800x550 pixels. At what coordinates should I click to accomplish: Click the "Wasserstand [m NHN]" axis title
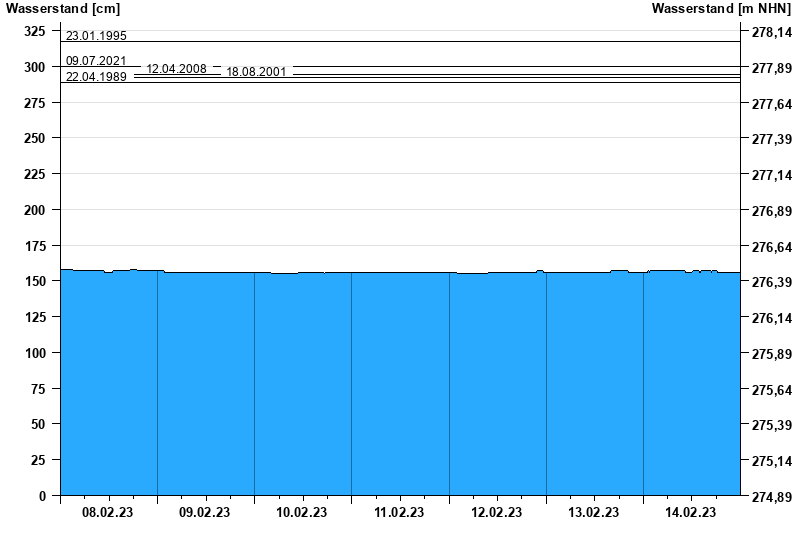point(723,9)
